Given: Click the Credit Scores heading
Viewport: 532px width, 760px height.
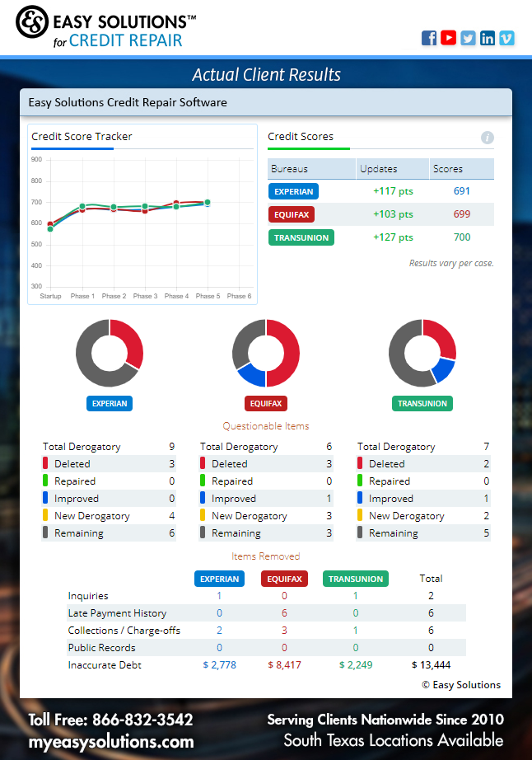Looking at the screenshot, I should point(301,137).
